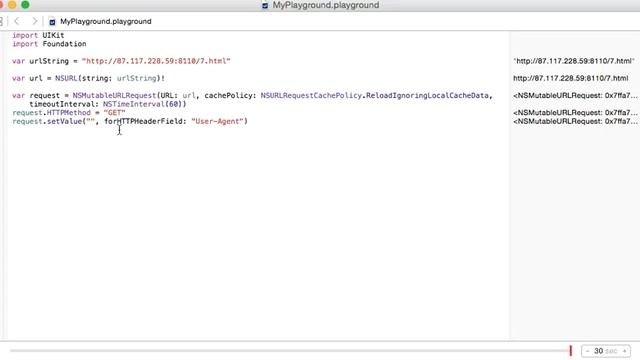
Task: Click request.HTTPMethod in the code
Action: (51, 113)
